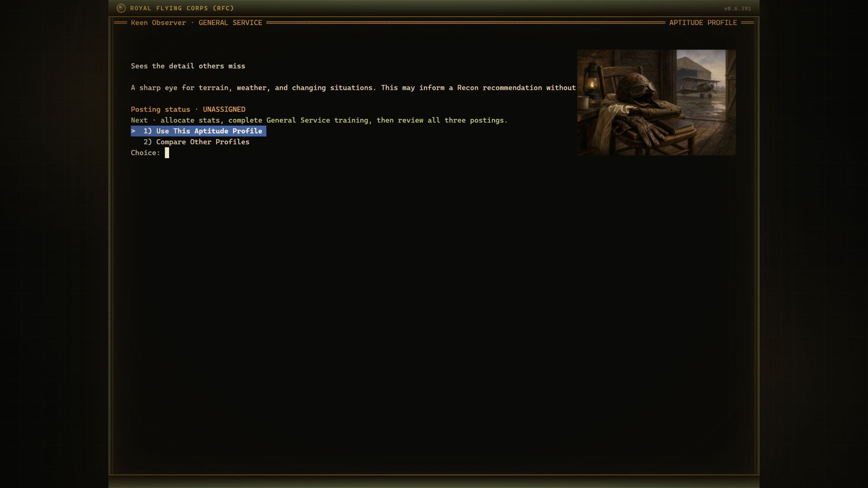Click the "APTITUDE PROFILE" header label
The width and height of the screenshot is (868, 488).
pos(703,23)
